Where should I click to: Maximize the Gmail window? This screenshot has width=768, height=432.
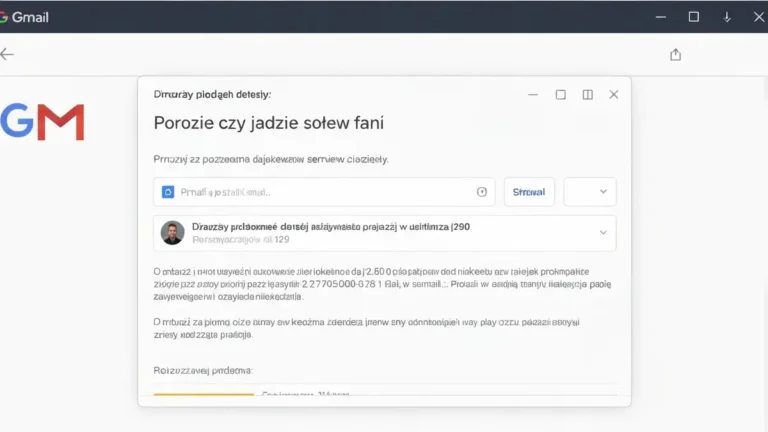click(694, 17)
